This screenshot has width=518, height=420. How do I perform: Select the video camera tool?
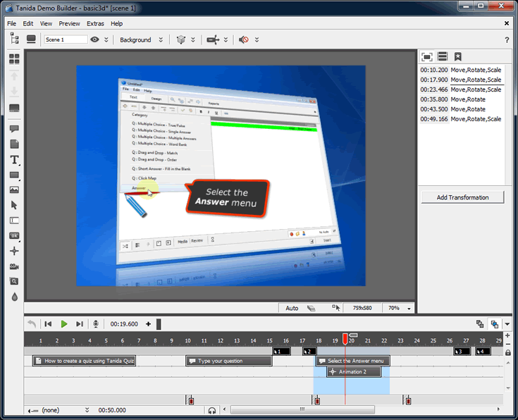[x=14, y=266]
